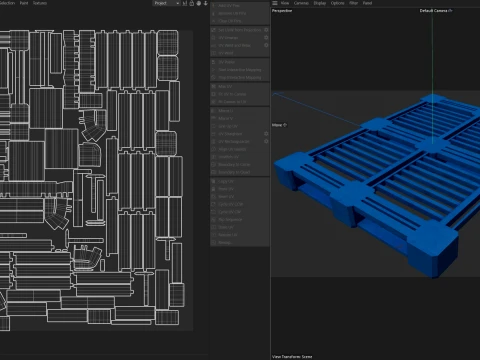This screenshot has height=360, width=480.
Task: Open the viewport hamburger menu
Action: [x=275, y=3]
